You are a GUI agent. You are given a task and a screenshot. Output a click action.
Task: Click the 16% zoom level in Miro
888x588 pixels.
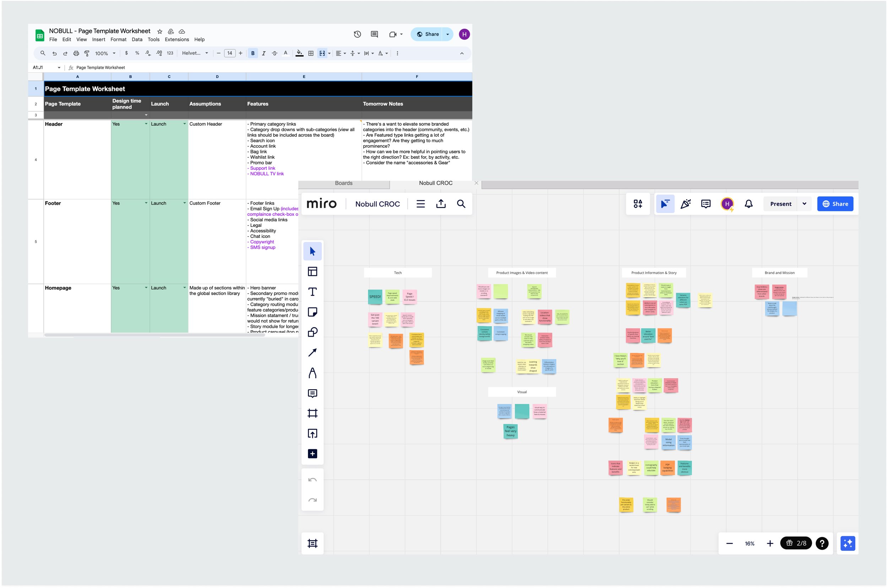tap(749, 543)
